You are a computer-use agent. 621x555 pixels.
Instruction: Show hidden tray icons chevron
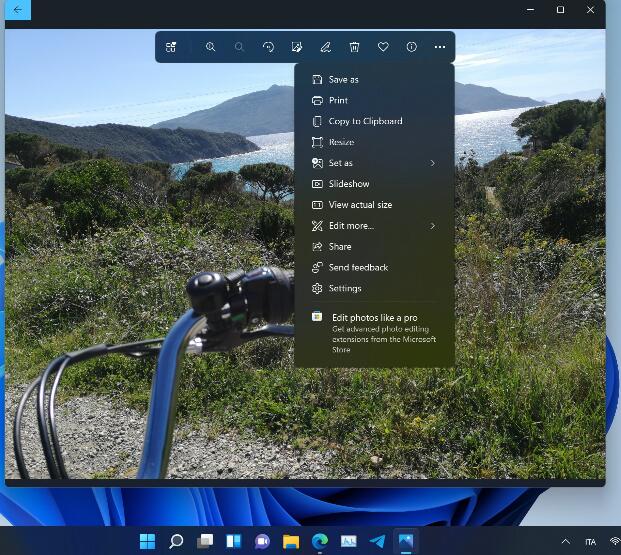(x=566, y=542)
